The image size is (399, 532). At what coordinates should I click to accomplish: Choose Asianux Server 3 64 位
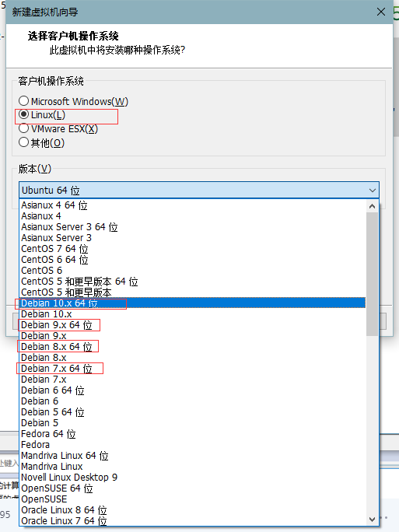(x=193, y=227)
